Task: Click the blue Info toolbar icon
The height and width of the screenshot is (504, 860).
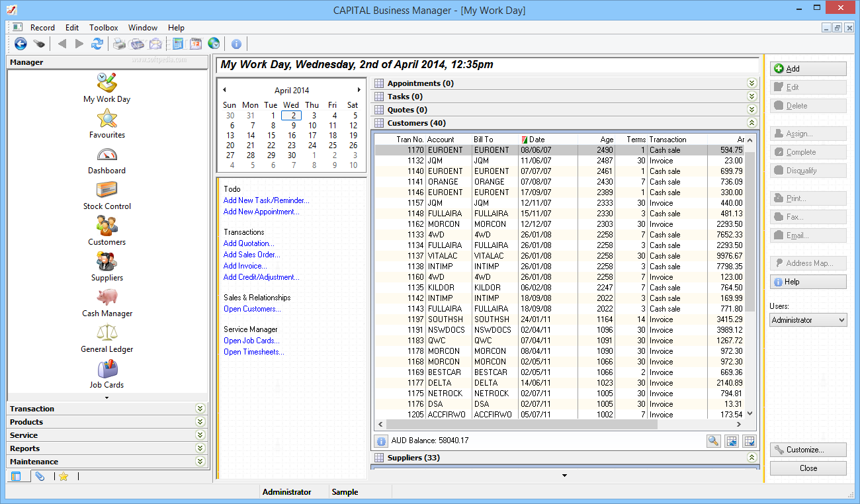Action: coord(236,44)
